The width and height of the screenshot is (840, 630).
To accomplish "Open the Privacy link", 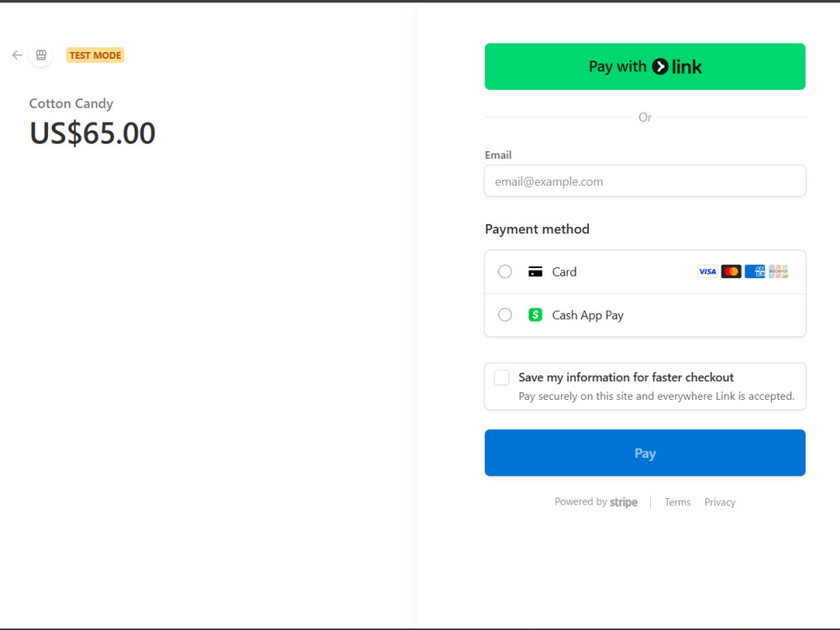I will [x=720, y=502].
